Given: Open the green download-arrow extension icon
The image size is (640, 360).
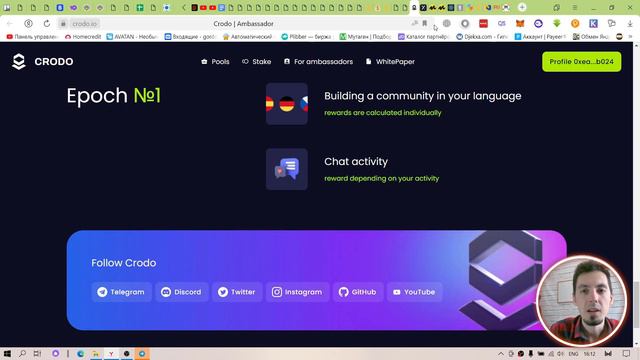Looking at the screenshot, I should (x=556, y=24).
